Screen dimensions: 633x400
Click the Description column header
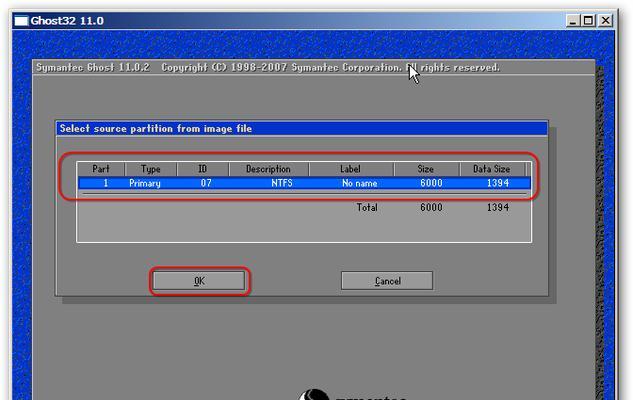tap(268, 169)
